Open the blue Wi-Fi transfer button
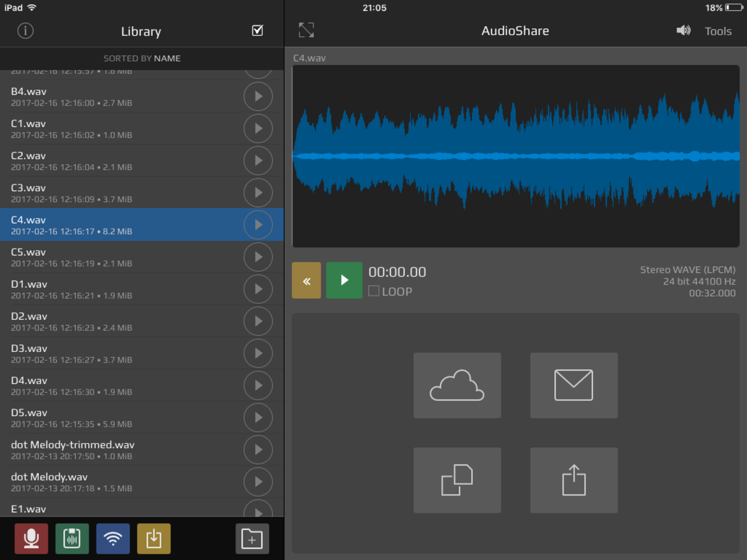The width and height of the screenshot is (747, 560). point(113,538)
